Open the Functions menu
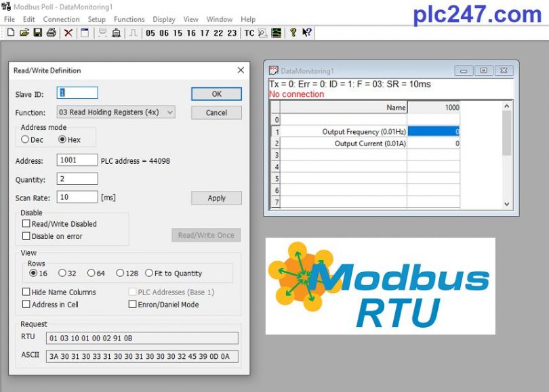The image size is (549, 392). 129,19
